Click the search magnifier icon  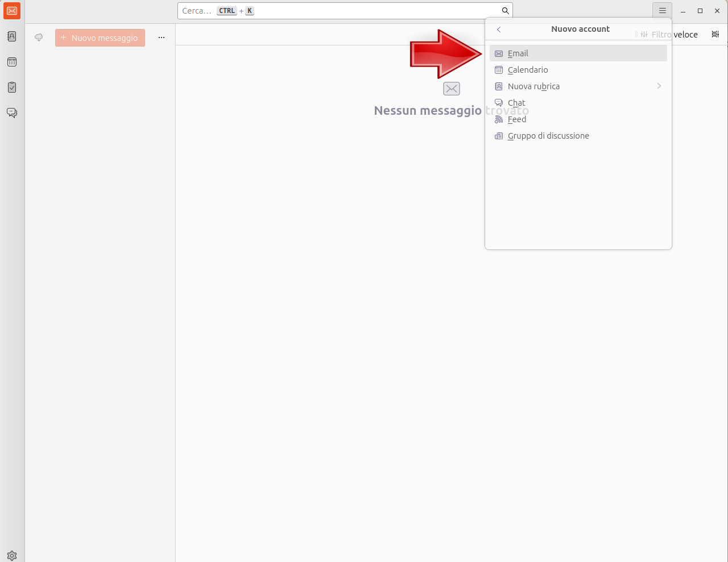[x=505, y=11]
